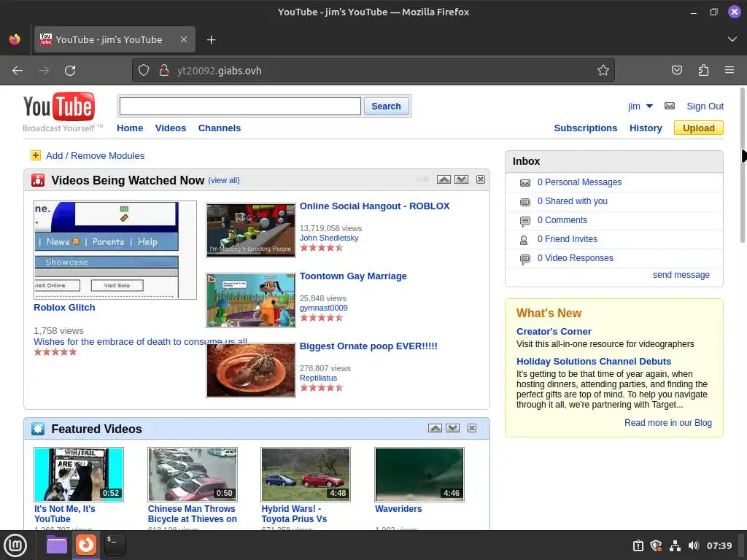Open the Toontown Gay Marriage thumbnail
747x560 pixels.
tap(251, 300)
